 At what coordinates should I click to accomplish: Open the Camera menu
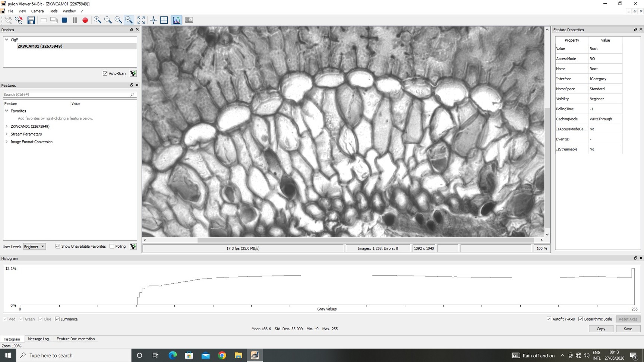[x=37, y=11]
